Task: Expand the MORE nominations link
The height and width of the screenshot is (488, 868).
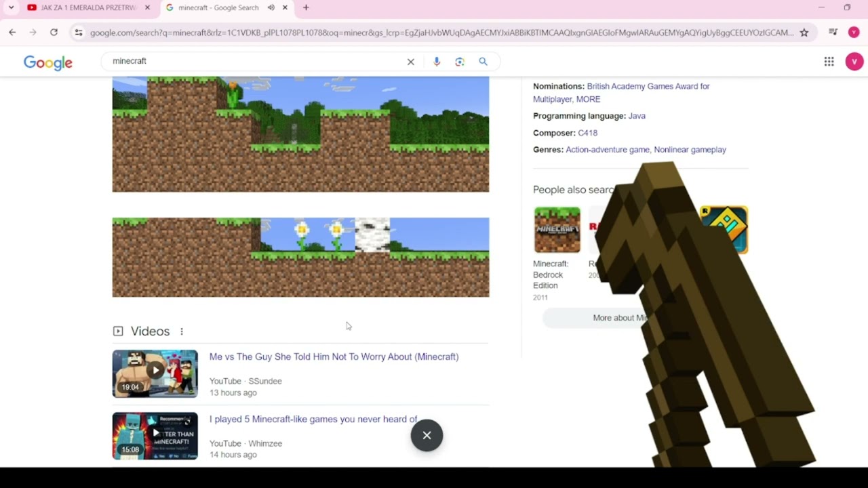Action: [588, 99]
